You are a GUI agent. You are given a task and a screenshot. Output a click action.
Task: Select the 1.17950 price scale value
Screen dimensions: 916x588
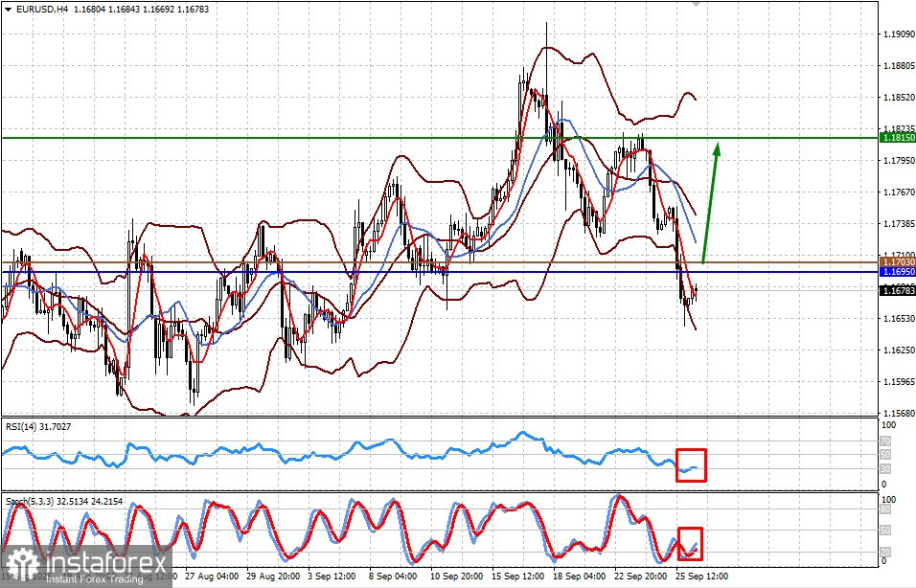(x=899, y=161)
